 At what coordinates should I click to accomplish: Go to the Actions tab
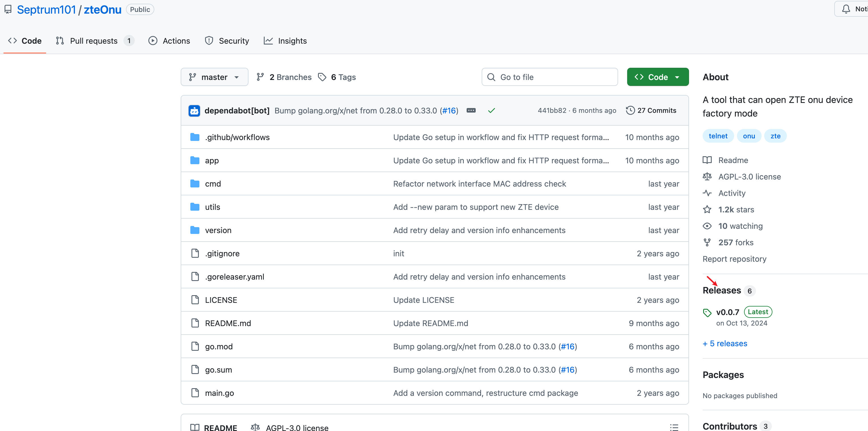[170, 41]
